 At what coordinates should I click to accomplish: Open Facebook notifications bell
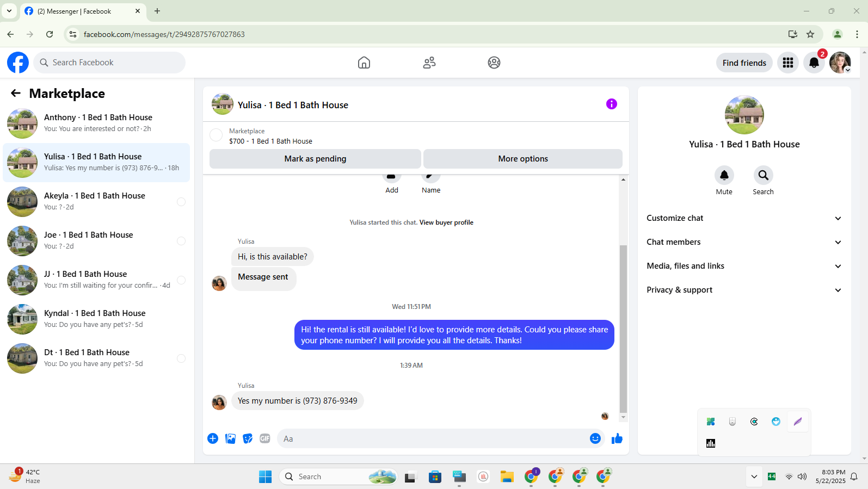814,63
